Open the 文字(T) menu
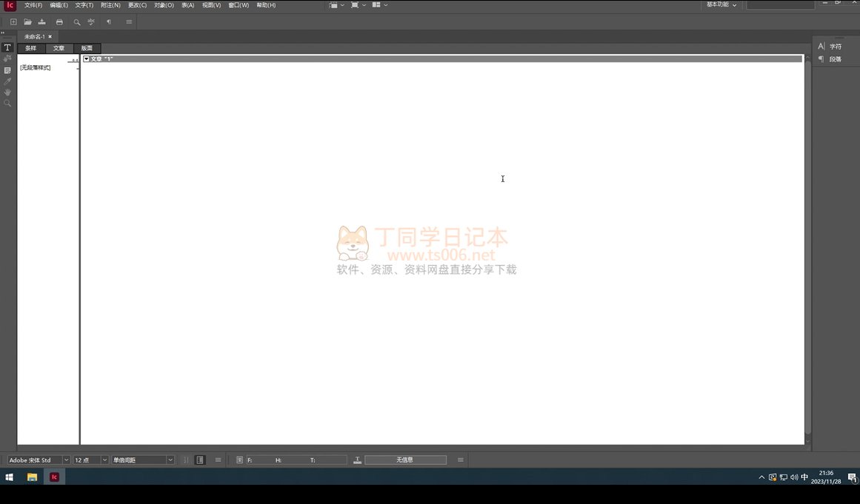 coord(84,5)
